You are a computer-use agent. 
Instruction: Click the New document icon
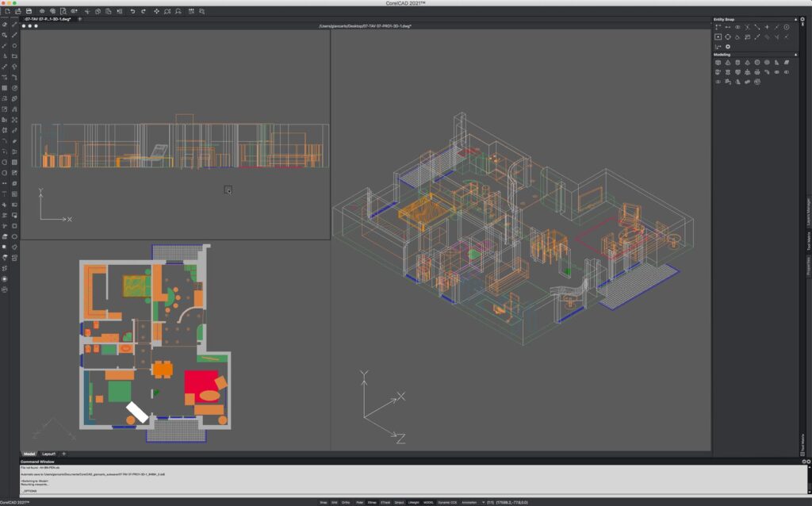coord(7,11)
